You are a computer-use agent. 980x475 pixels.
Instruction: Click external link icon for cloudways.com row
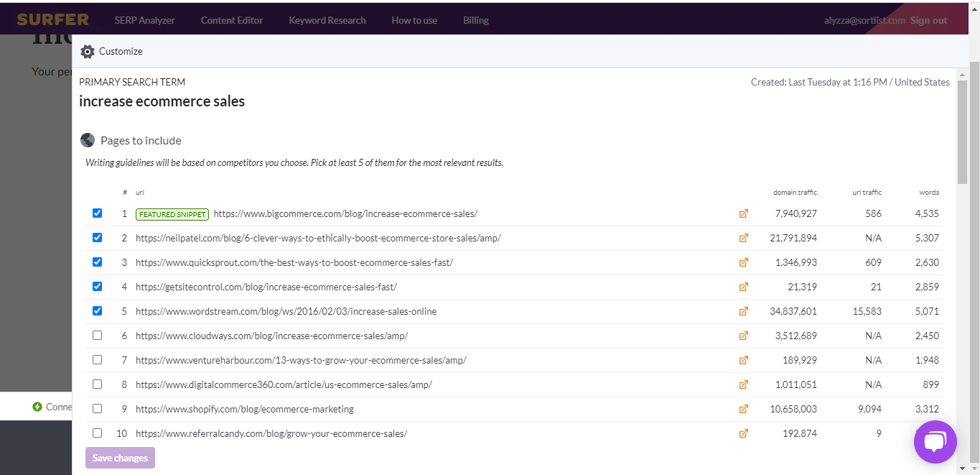pos(743,336)
